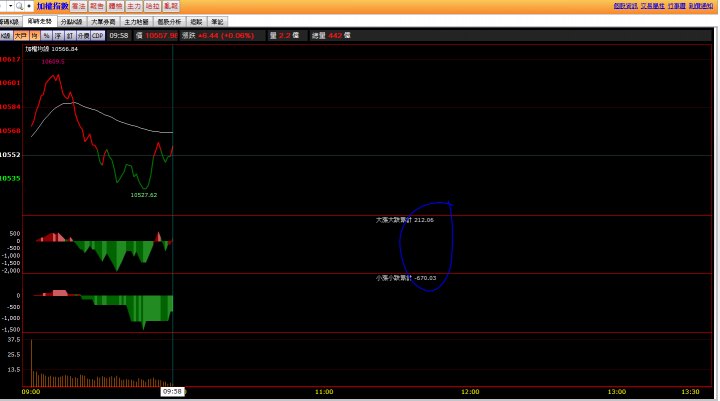Image resolution: width=720 pixels, height=401 pixels.
Task: Click the 量 2.2 億 volume readout
Action: [284, 35]
